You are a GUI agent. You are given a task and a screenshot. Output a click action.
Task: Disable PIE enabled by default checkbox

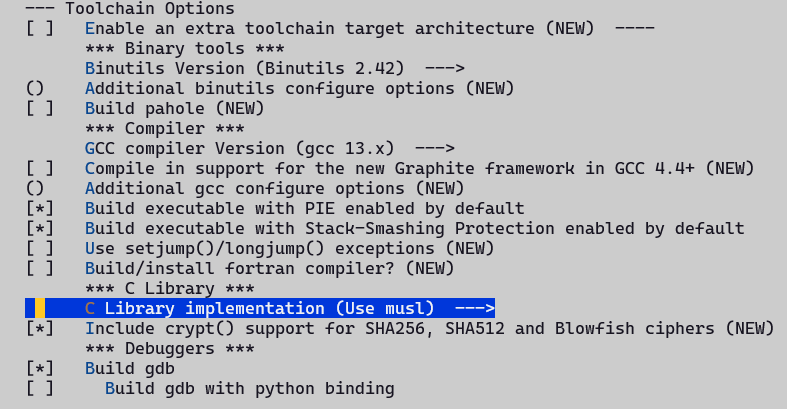click(40, 208)
